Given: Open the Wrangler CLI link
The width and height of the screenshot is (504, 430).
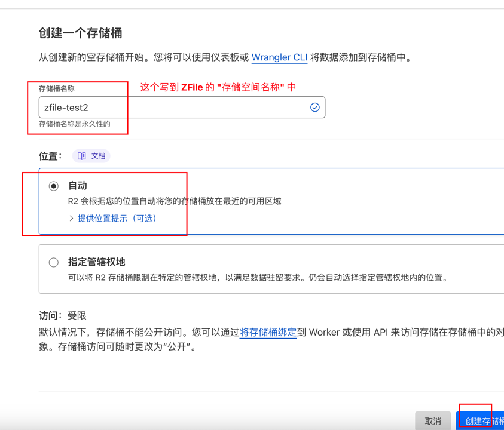Looking at the screenshot, I should 279,58.
